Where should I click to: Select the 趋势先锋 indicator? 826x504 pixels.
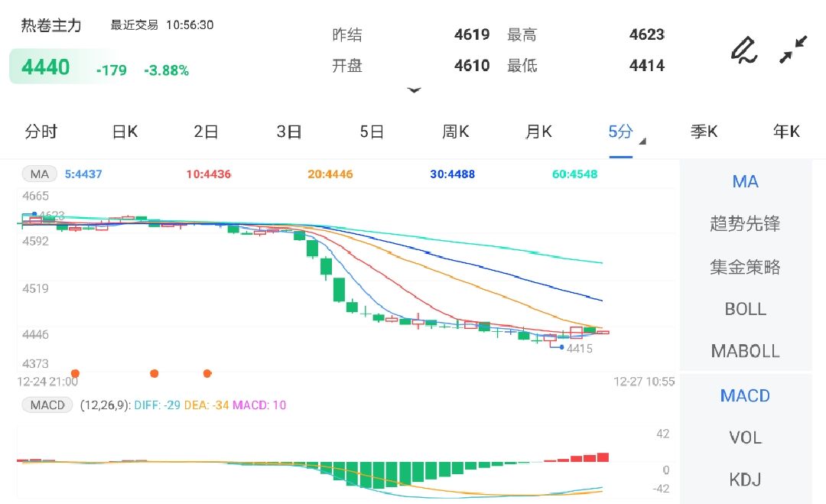[x=746, y=224]
